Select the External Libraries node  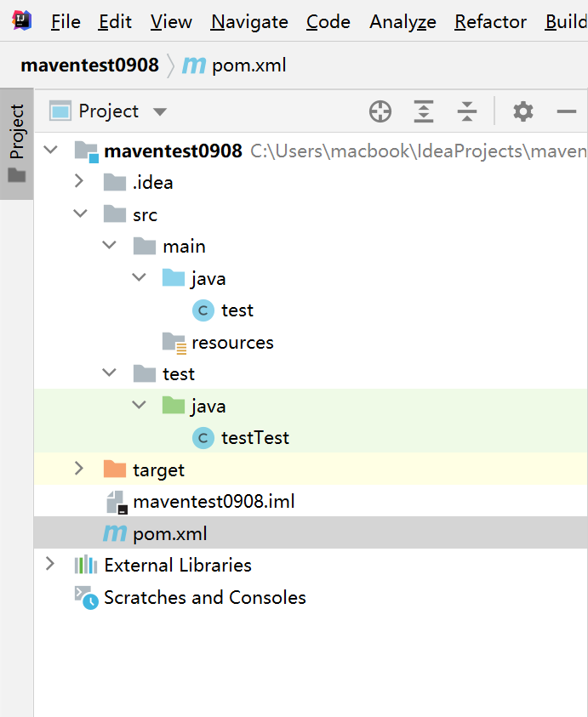[178, 566]
